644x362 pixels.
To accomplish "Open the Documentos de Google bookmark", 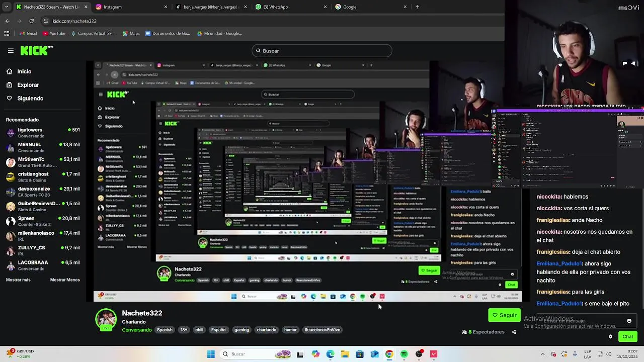I will pos(168,34).
